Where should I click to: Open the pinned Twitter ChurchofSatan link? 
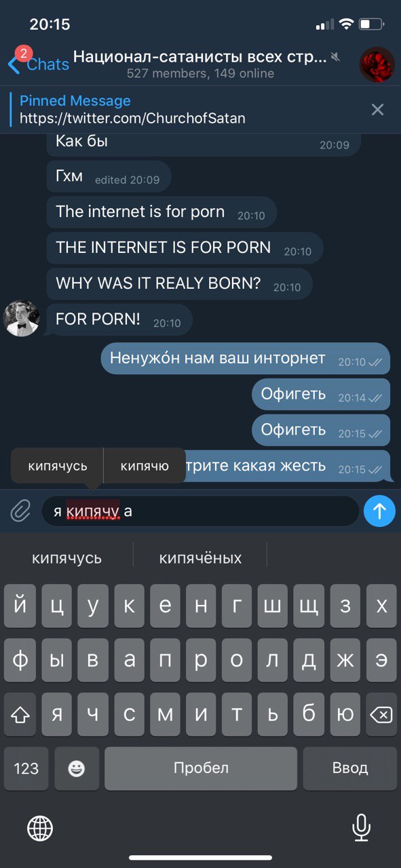coord(132,118)
